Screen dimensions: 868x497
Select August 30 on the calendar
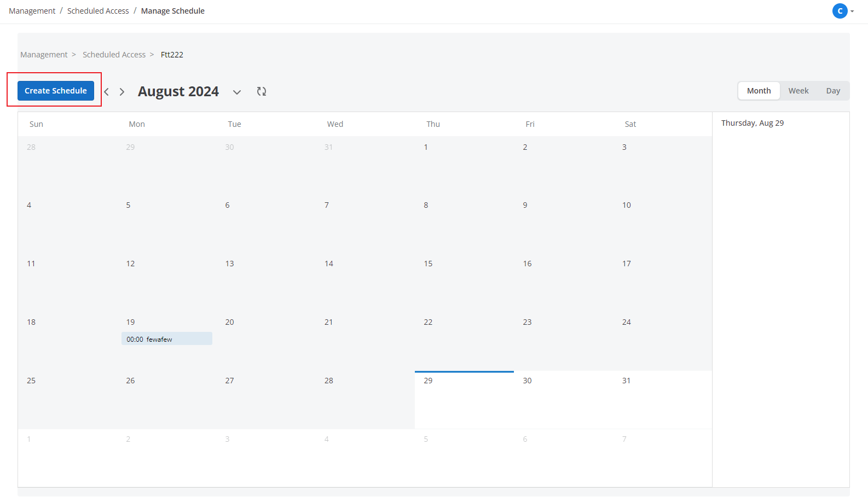tap(527, 381)
